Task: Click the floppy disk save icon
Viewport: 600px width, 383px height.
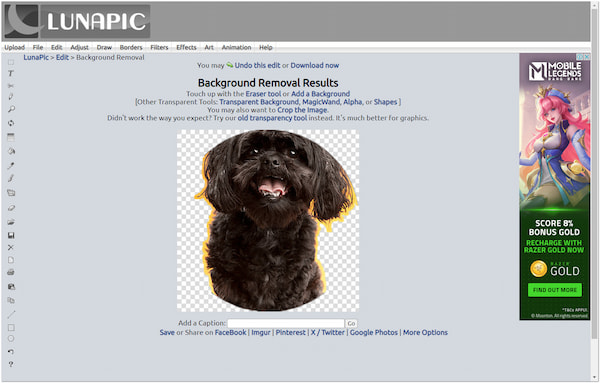Action: [11, 235]
